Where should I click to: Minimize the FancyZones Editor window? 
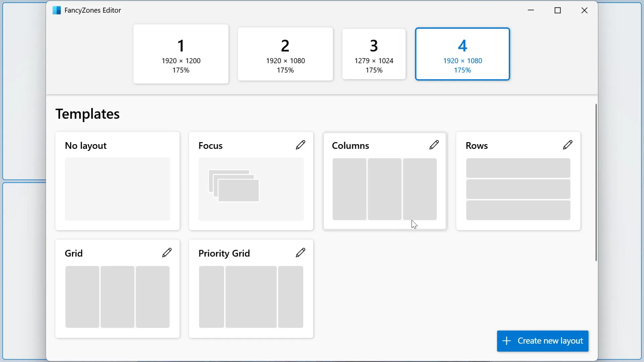pyautogui.click(x=531, y=10)
